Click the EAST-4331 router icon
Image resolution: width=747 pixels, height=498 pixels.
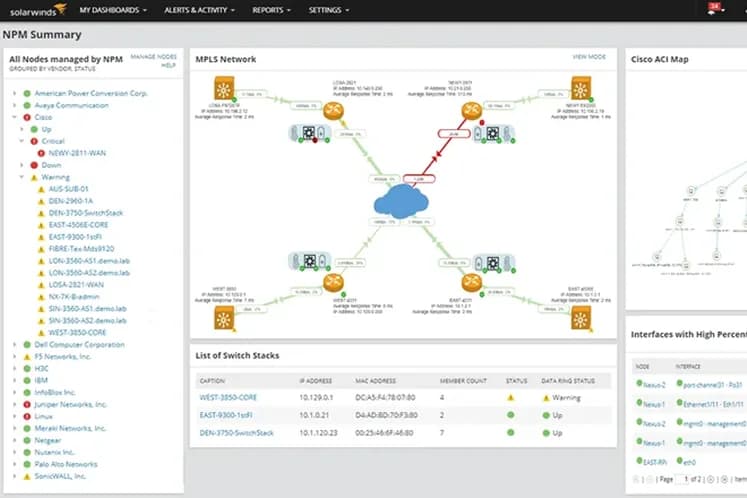point(472,283)
